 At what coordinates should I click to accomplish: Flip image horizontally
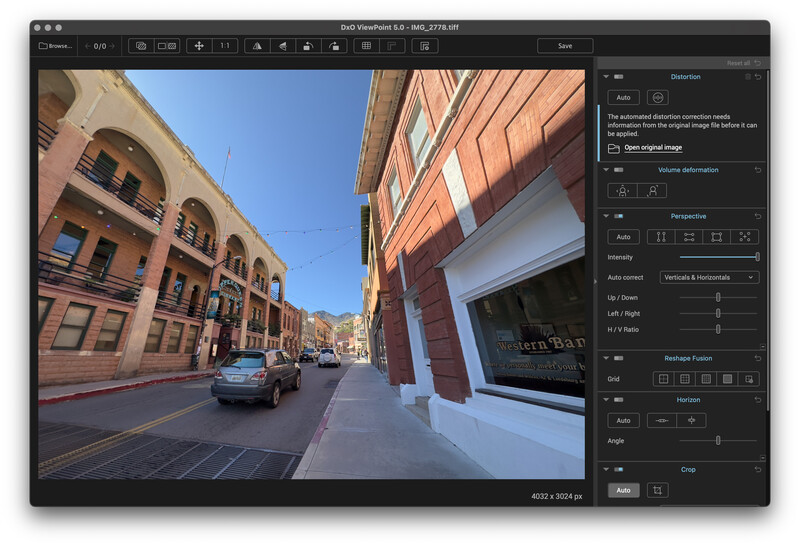click(x=257, y=46)
